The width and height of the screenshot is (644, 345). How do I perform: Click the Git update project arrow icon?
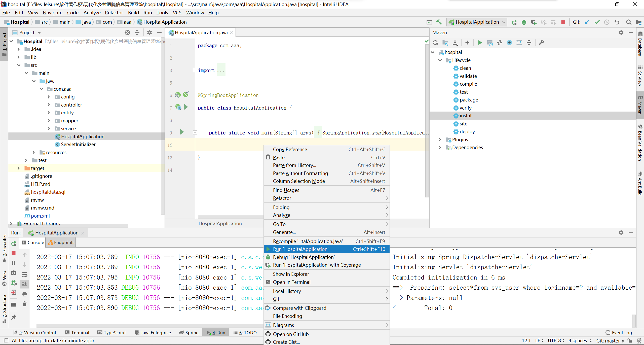(587, 22)
